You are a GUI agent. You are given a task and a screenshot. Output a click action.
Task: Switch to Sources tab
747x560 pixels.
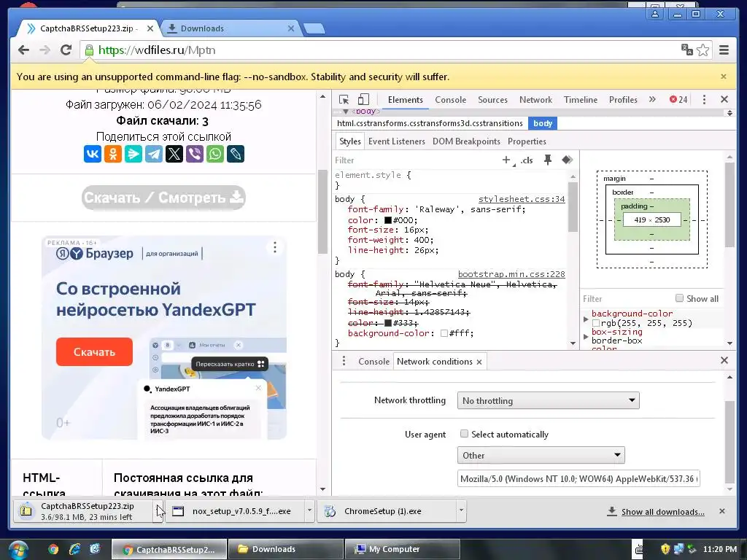pos(492,99)
